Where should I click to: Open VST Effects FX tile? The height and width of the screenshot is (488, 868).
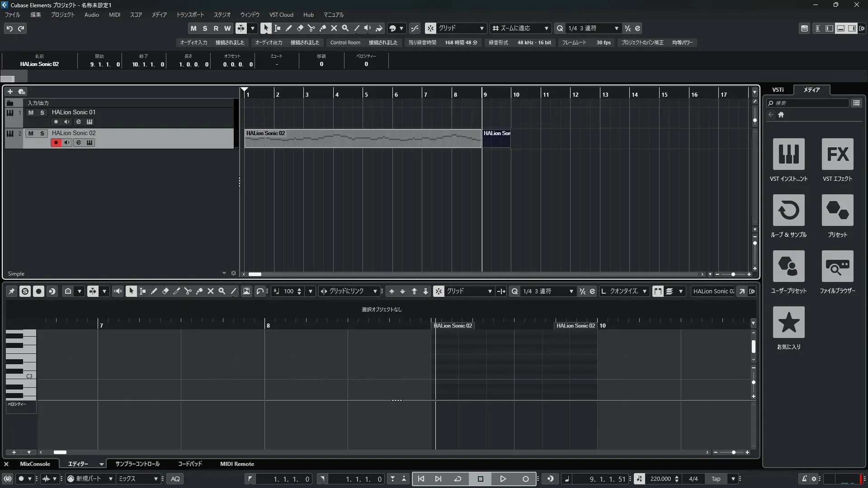point(837,154)
